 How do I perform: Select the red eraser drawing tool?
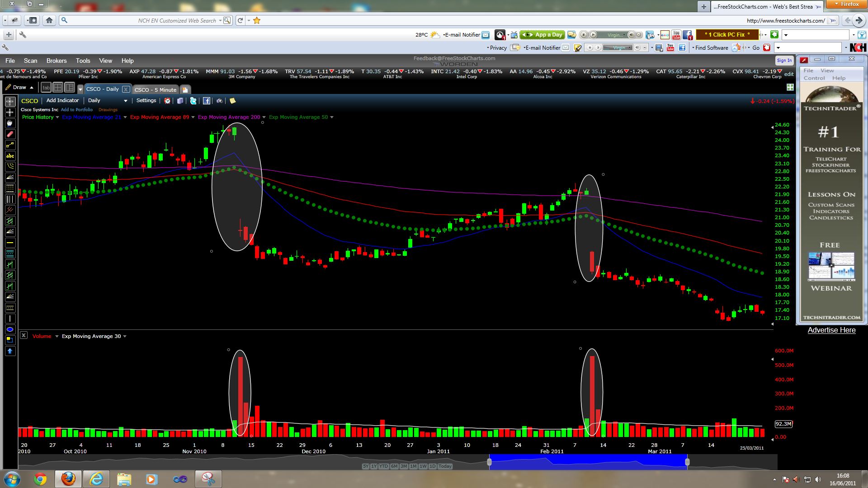[10, 134]
